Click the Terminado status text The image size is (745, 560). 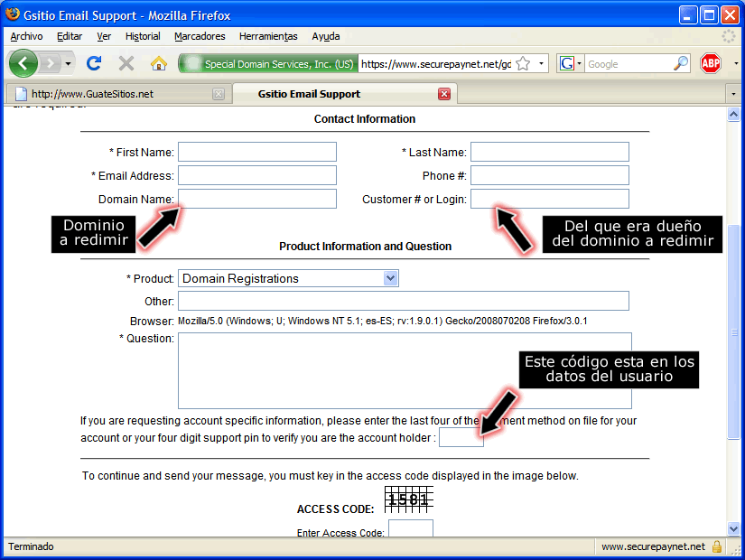pos(31,546)
